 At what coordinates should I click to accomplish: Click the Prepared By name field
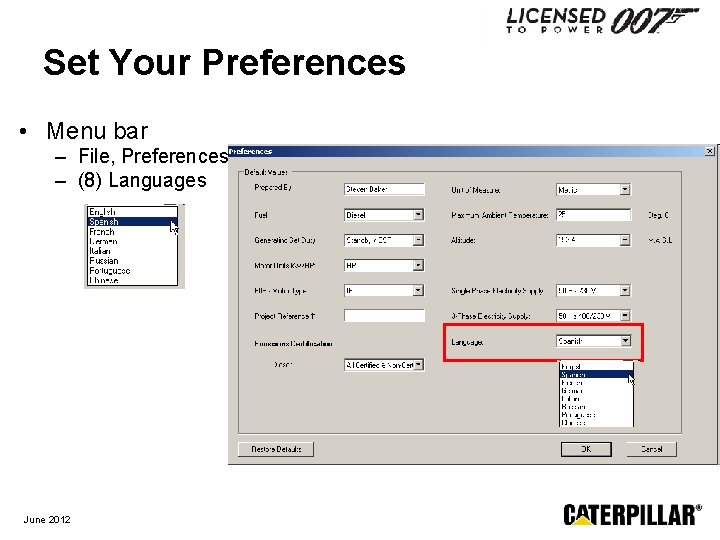(x=384, y=189)
